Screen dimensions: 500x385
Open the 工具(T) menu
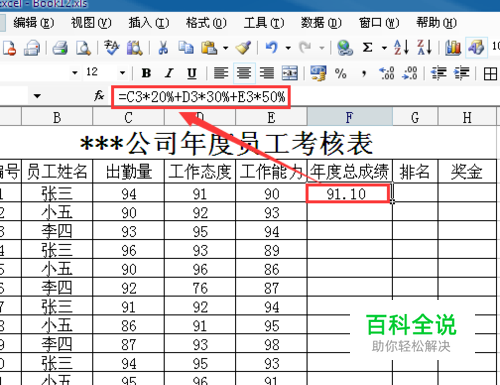(264, 23)
